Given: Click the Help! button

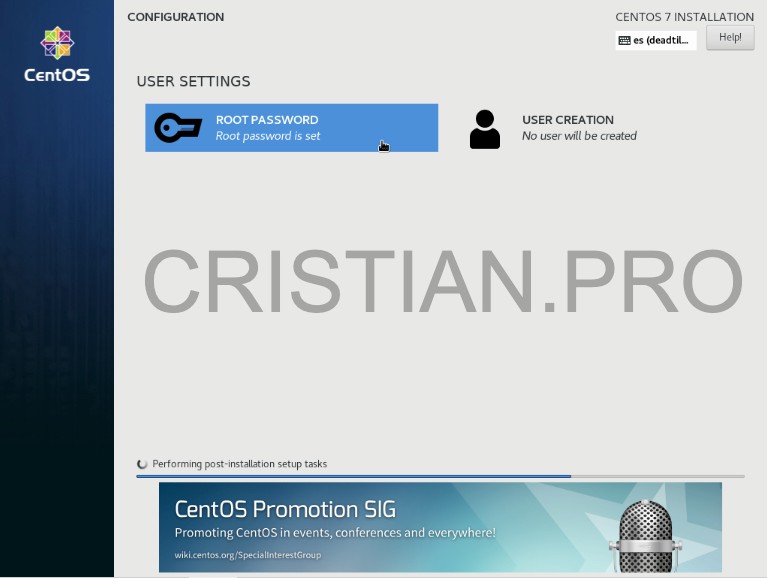Looking at the screenshot, I should pos(730,37).
